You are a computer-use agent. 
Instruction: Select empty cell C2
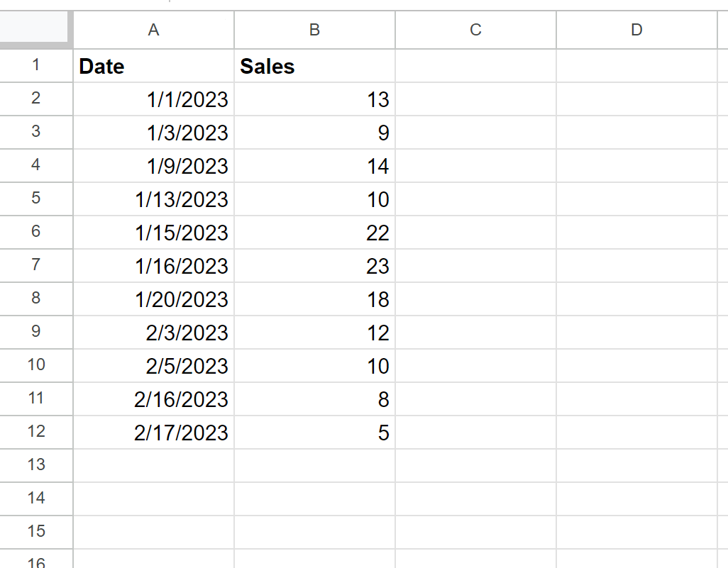pyautogui.click(x=476, y=99)
